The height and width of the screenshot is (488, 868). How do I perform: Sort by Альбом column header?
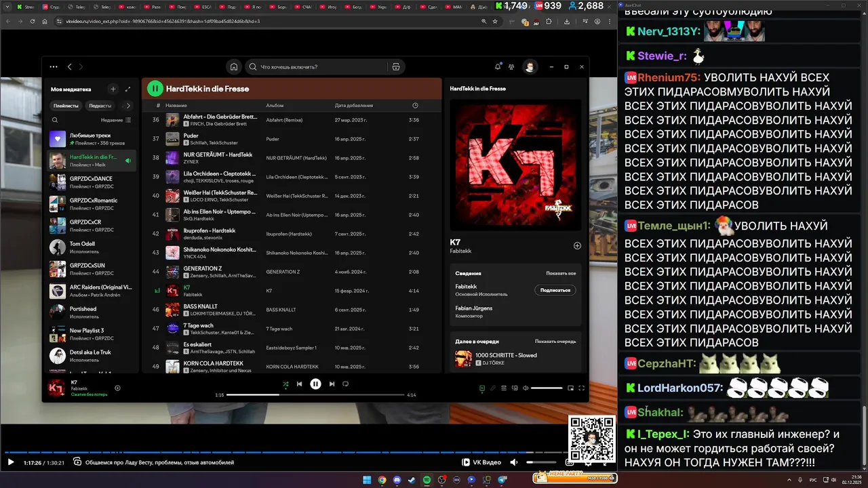coord(275,105)
